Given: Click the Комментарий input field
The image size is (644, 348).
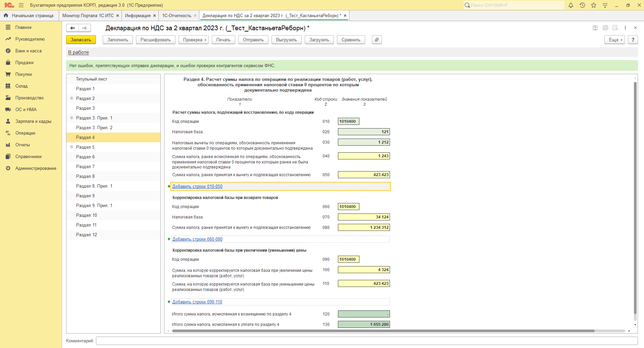Looking at the screenshot, I should (367, 341).
